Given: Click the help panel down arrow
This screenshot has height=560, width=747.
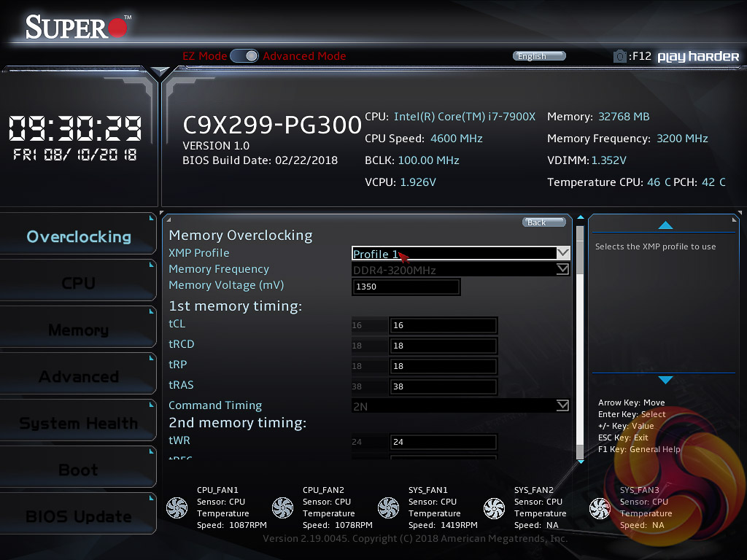Looking at the screenshot, I should (665, 379).
